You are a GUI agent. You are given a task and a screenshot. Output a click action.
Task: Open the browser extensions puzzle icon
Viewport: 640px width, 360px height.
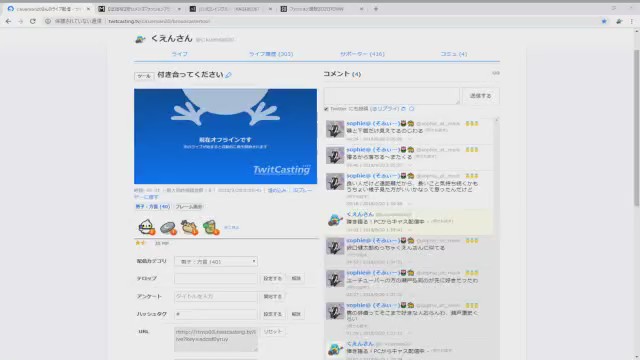click(x=619, y=21)
